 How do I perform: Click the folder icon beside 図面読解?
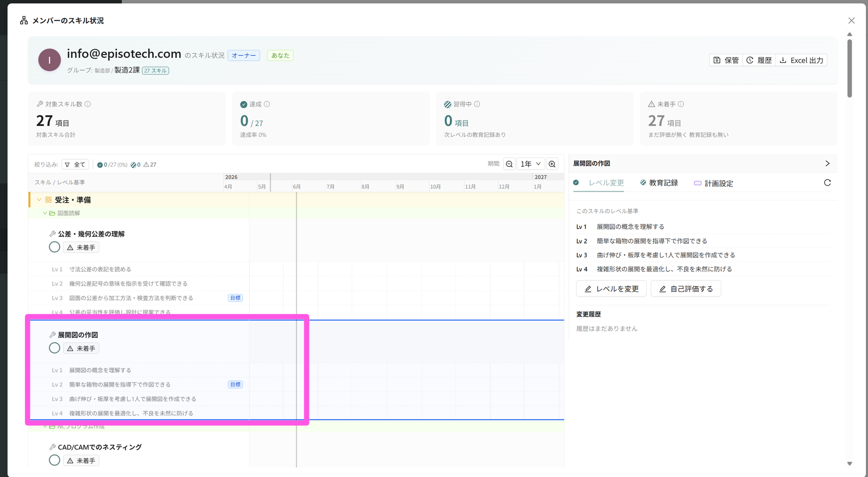click(52, 213)
